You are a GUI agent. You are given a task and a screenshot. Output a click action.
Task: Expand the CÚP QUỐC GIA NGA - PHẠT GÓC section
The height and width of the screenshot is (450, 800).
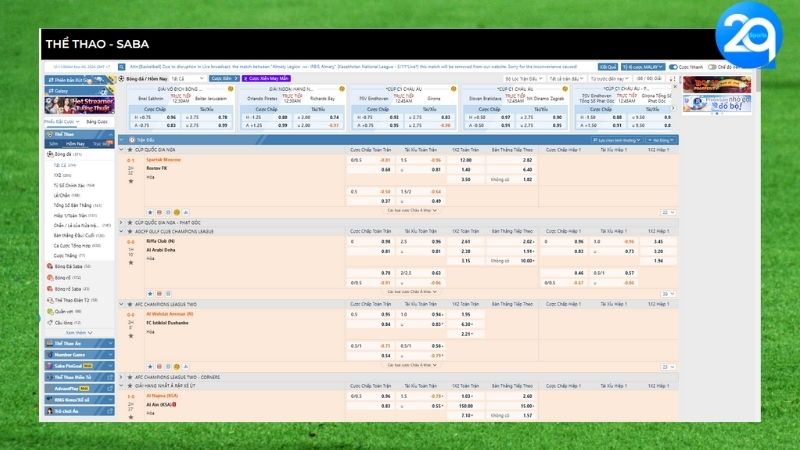pyautogui.click(x=121, y=222)
